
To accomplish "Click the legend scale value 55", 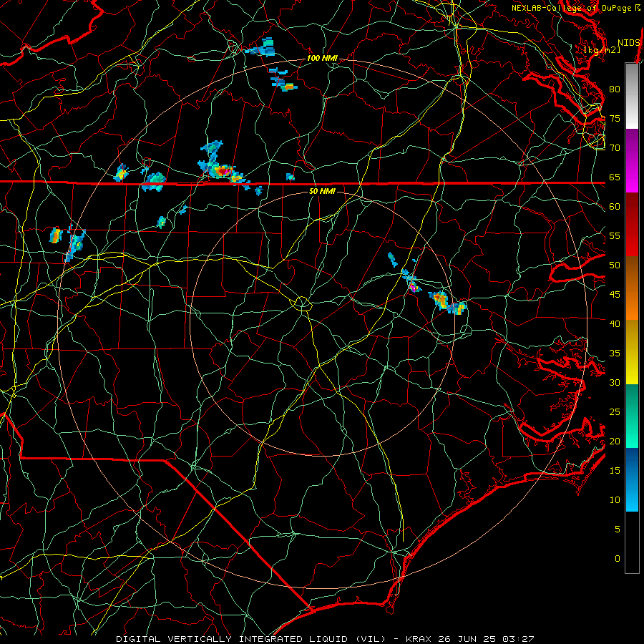I will [615, 236].
